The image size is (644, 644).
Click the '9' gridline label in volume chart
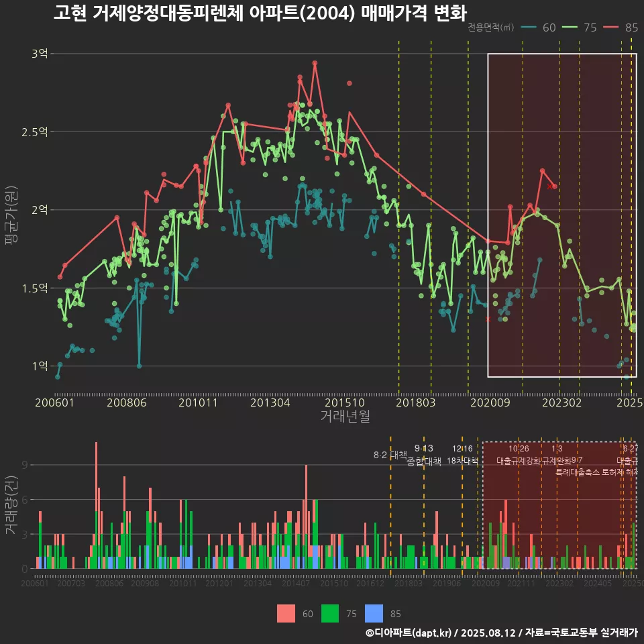(x=25, y=465)
